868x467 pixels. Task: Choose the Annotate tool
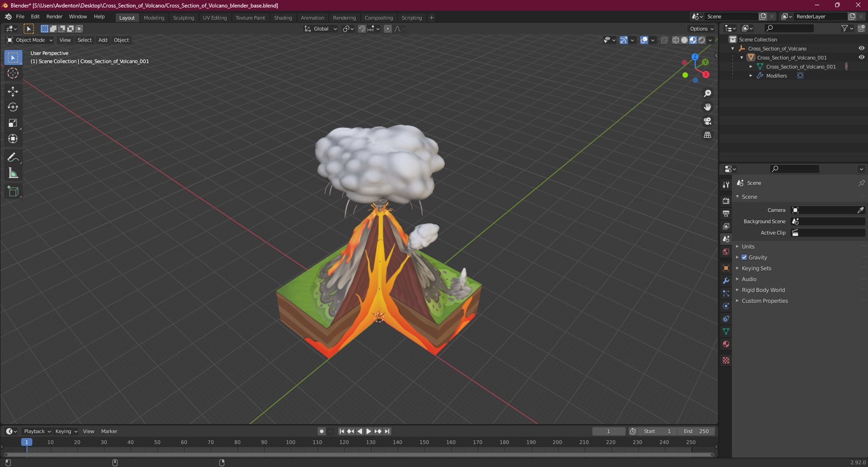coord(13,157)
